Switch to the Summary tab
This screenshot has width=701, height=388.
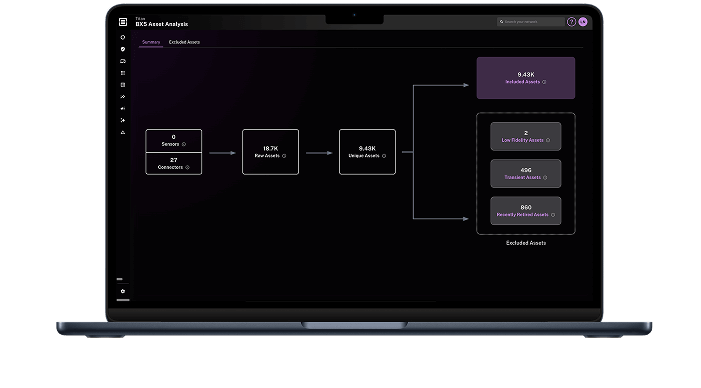tap(151, 42)
